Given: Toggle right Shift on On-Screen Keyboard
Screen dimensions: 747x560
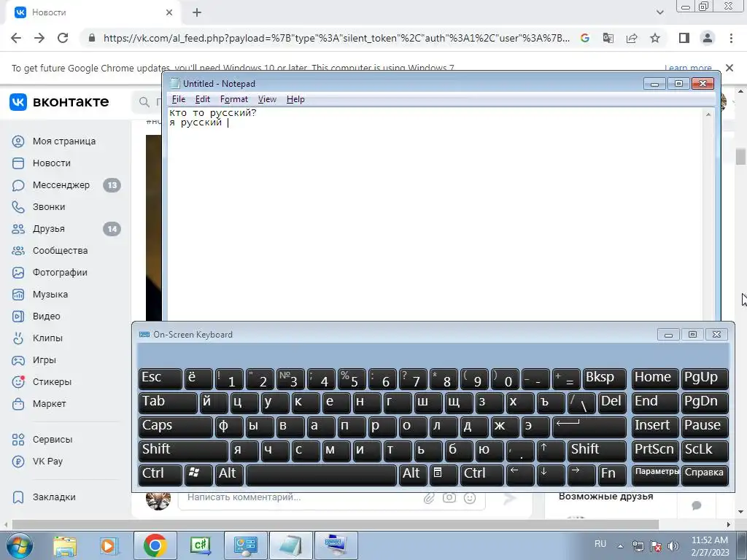Looking at the screenshot, I should 597,451.
